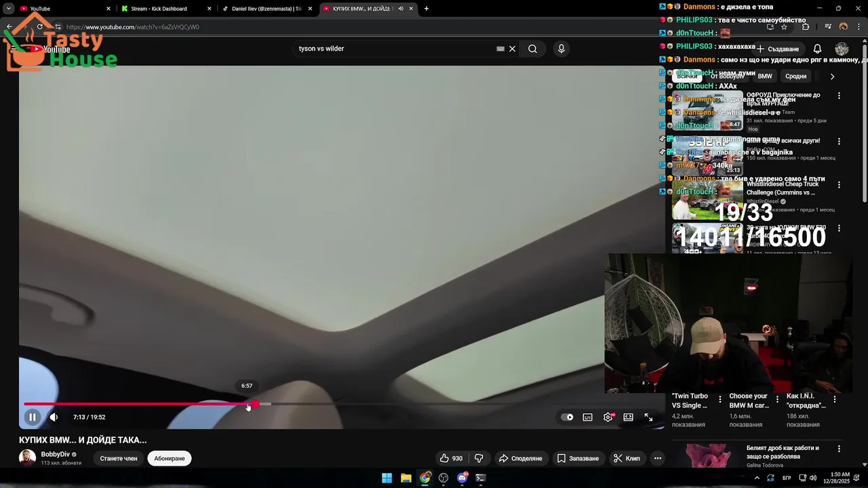This screenshot has width=868, height=488.
Task: Close the Stream - Kick Dashboard tab
Action: [209, 9]
